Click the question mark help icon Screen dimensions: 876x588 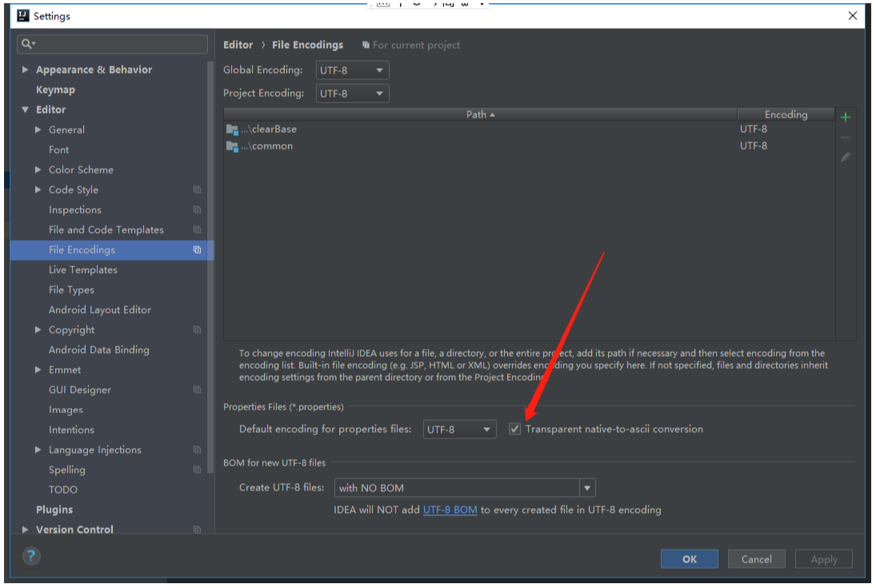click(31, 555)
